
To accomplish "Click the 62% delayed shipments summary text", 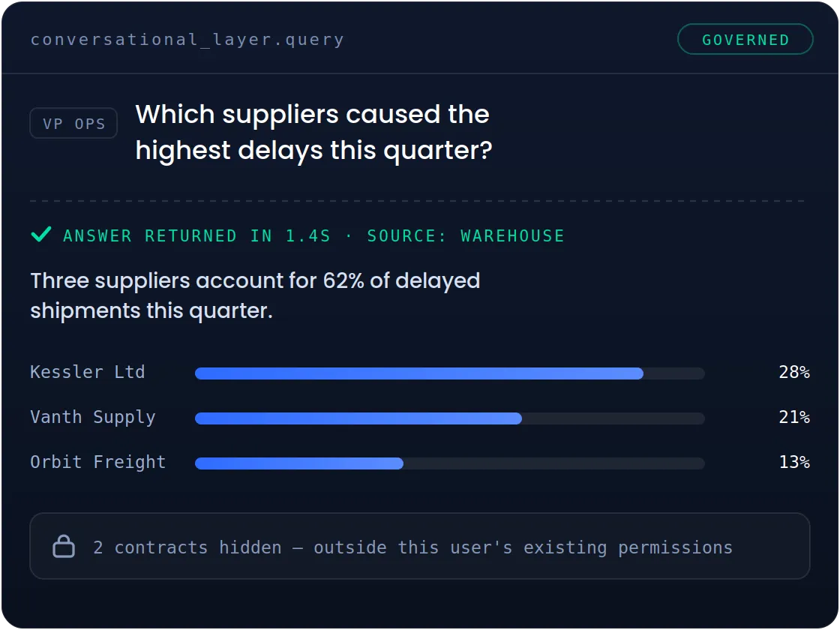I will 255,295.
